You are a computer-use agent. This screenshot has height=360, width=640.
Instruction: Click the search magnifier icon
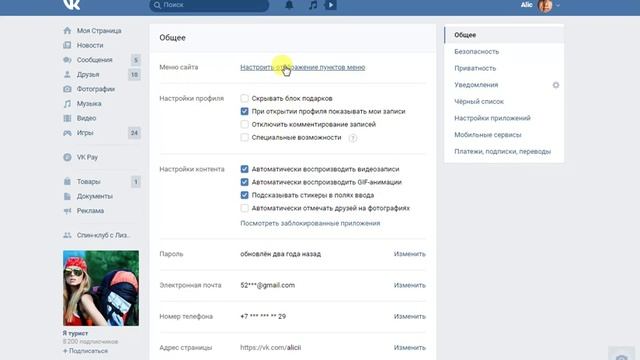(x=157, y=5)
